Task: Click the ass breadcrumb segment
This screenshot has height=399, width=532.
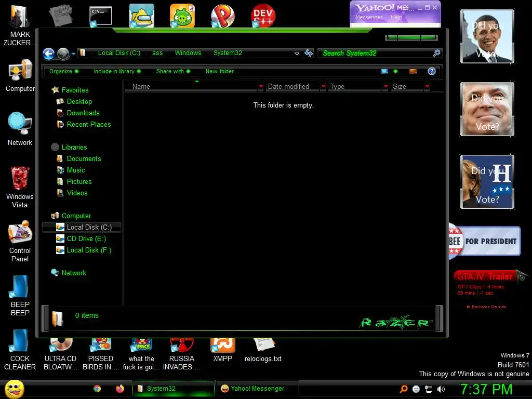Action: click(157, 53)
